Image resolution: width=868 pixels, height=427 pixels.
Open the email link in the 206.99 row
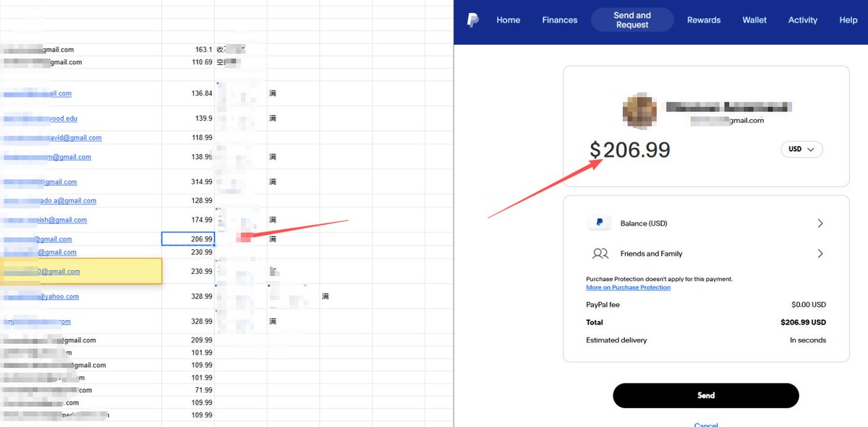(x=38, y=239)
